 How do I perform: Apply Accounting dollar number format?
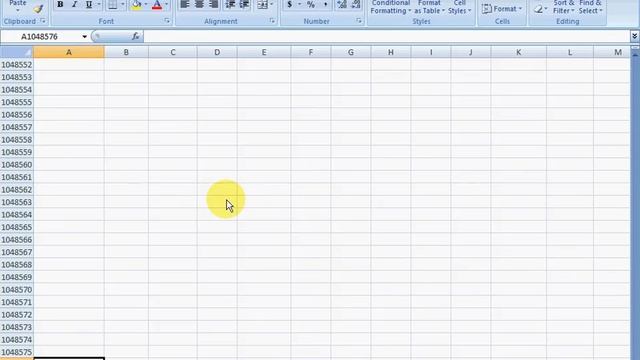click(x=289, y=4)
